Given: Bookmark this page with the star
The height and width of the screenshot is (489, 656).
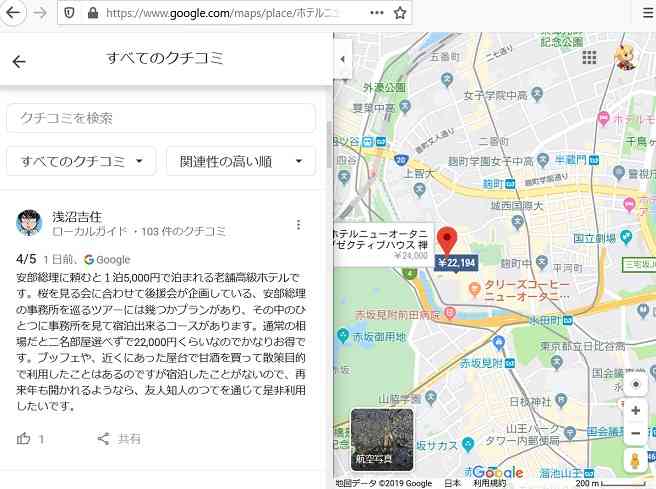Looking at the screenshot, I should click(400, 13).
